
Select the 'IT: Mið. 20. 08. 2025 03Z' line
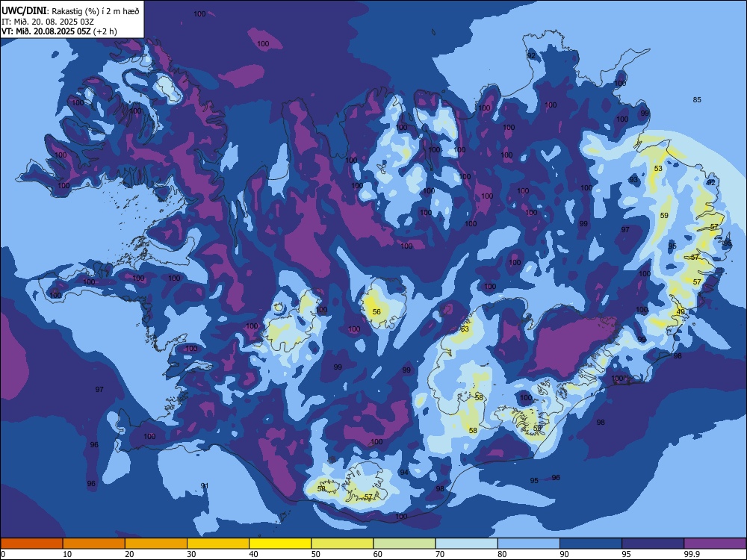48,22
